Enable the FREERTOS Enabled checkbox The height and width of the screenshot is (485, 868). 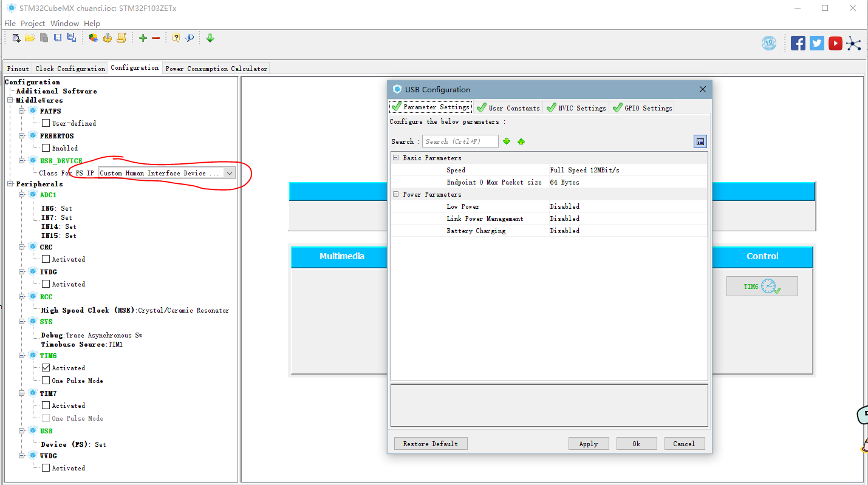(46, 148)
